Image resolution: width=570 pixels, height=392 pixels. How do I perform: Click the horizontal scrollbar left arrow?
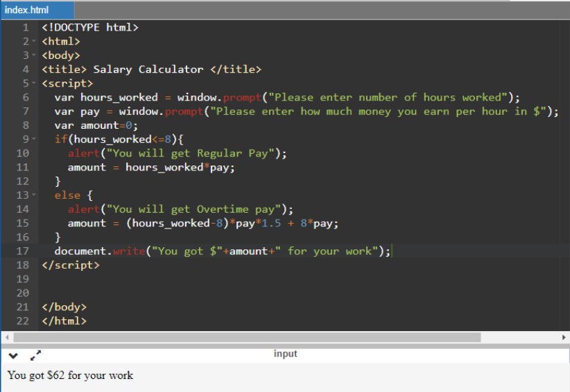pos(6,337)
